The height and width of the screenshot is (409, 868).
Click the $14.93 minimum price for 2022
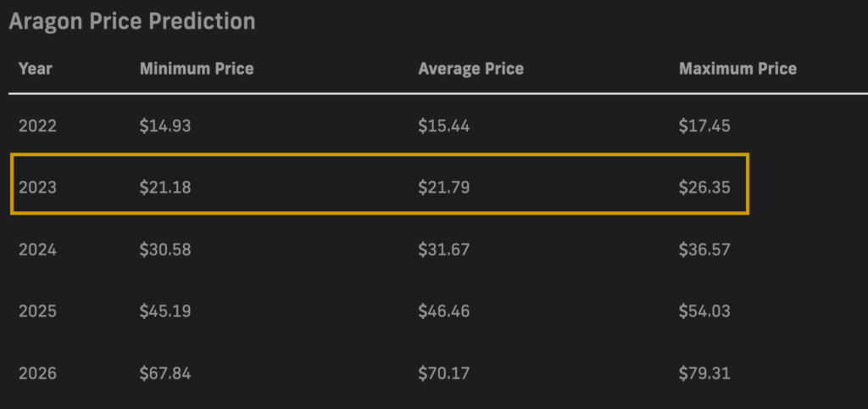(x=165, y=126)
